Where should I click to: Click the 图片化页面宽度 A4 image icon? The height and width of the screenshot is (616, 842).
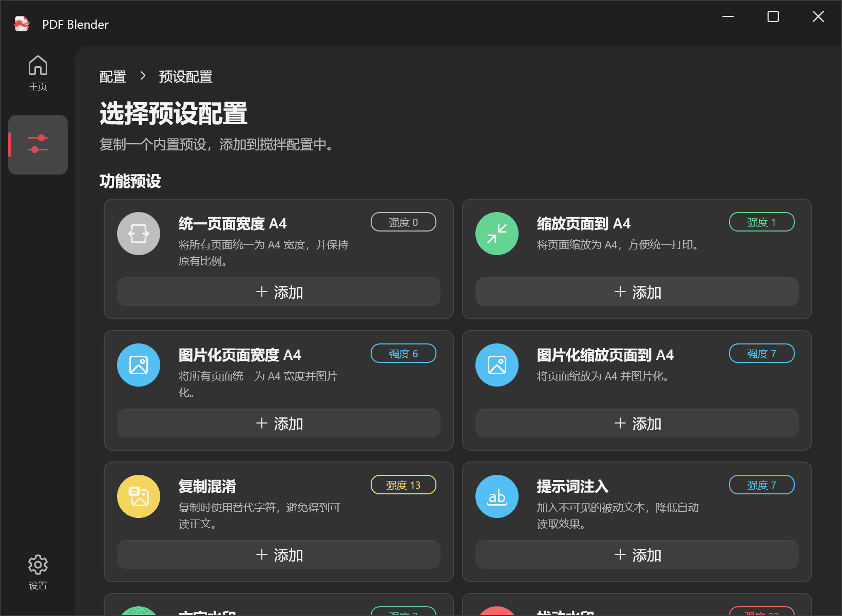[x=139, y=365]
